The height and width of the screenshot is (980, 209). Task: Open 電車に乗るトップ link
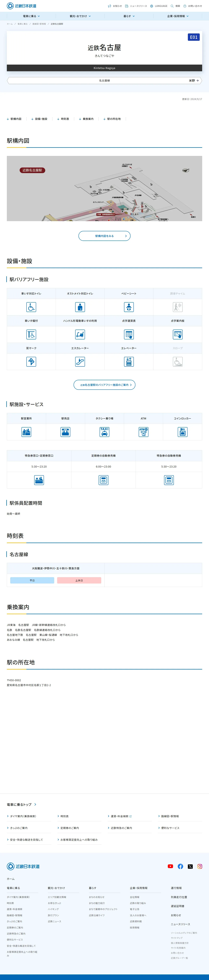tap(22, 805)
